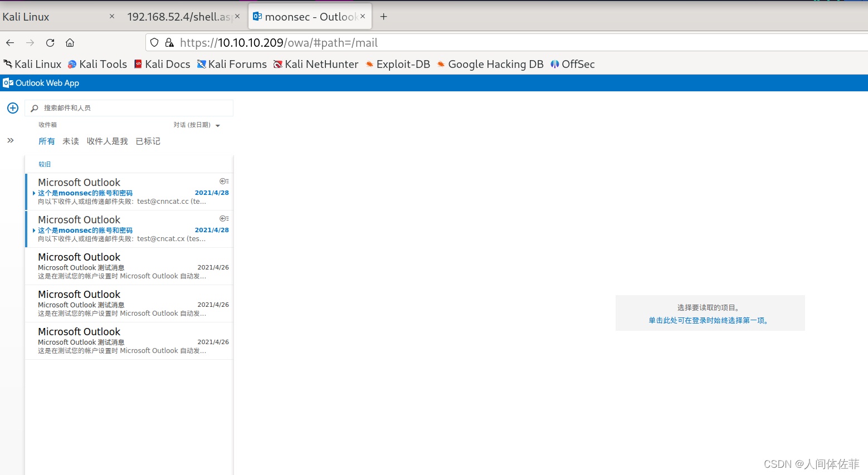
Task: Select the 所有 (All) filter
Action: coord(47,141)
